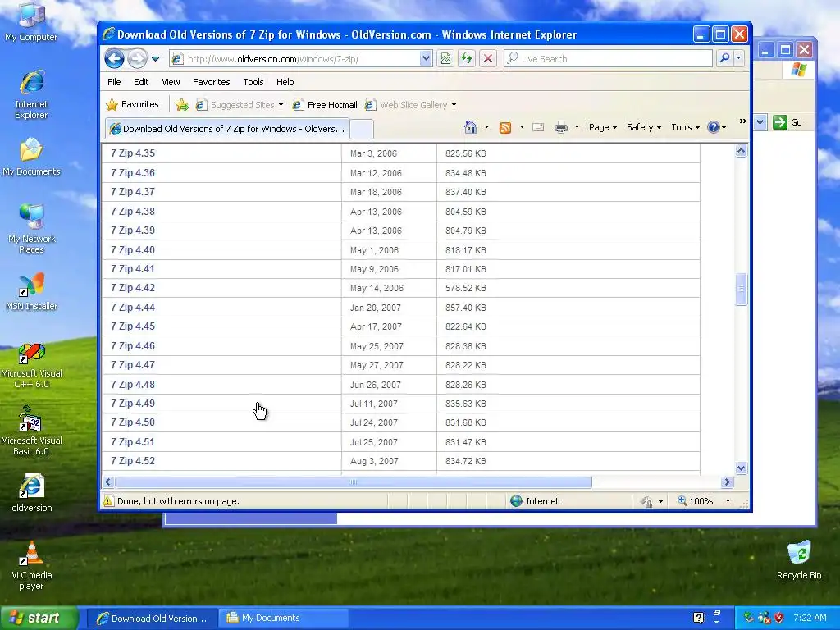Click the Favorites star button
Screen dimensions: 840x630
pyautogui.click(x=132, y=104)
